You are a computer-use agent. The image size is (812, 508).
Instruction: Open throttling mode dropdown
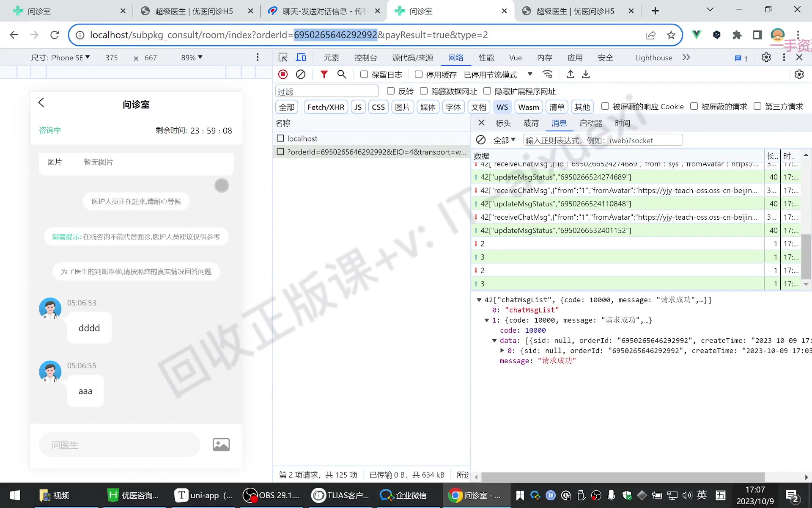[498, 75]
